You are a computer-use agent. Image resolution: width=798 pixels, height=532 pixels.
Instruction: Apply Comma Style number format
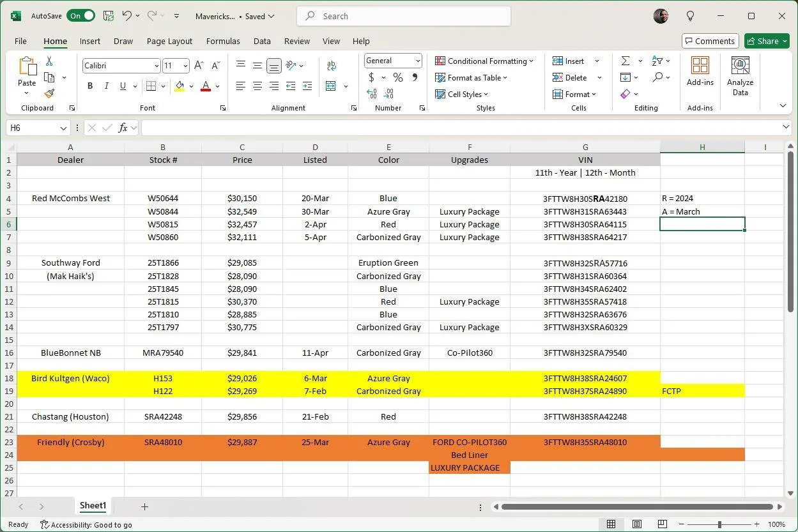point(415,77)
